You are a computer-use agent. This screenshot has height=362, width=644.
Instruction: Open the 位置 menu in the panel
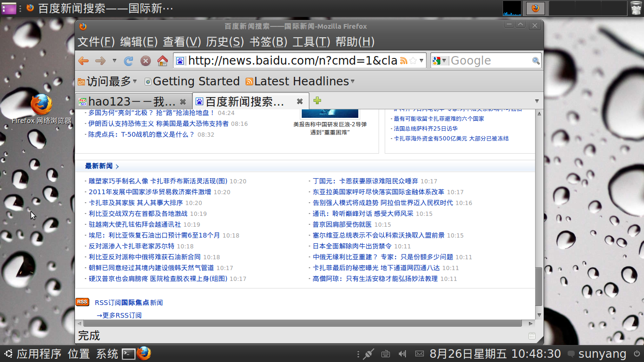click(79, 354)
